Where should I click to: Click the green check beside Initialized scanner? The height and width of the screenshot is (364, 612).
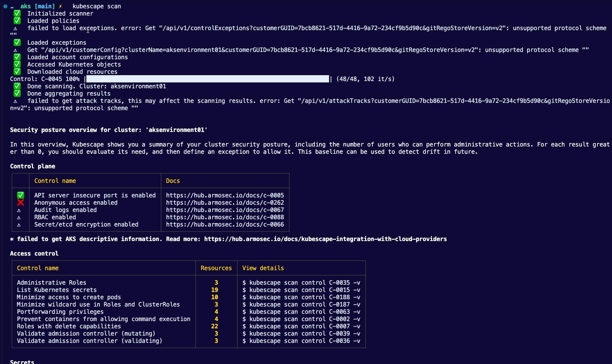[17, 14]
